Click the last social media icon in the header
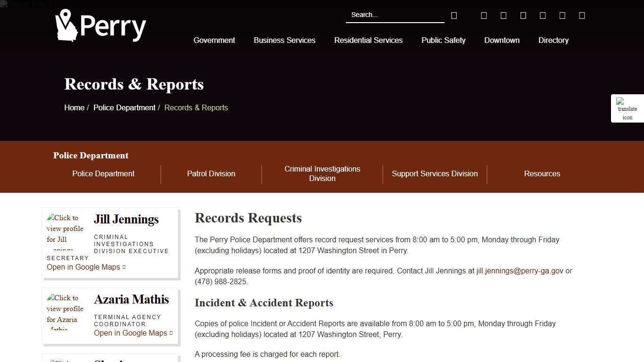Image resolution: width=644 pixels, height=362 pixels. [582, 15]
